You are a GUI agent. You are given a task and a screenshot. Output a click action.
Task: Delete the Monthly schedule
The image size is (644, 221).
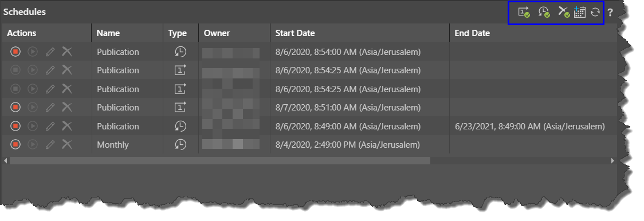click(x=67, y=145)
